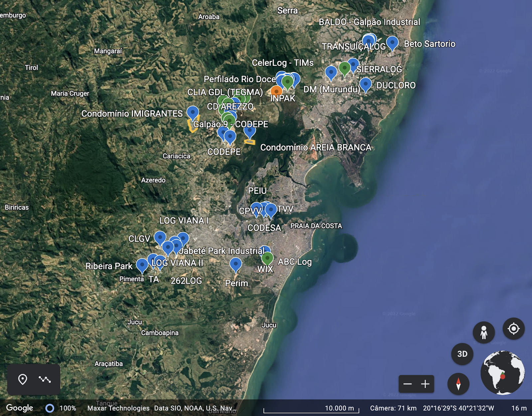Click the Add placemark icon
Screen dimensions: 532x416
23,379
